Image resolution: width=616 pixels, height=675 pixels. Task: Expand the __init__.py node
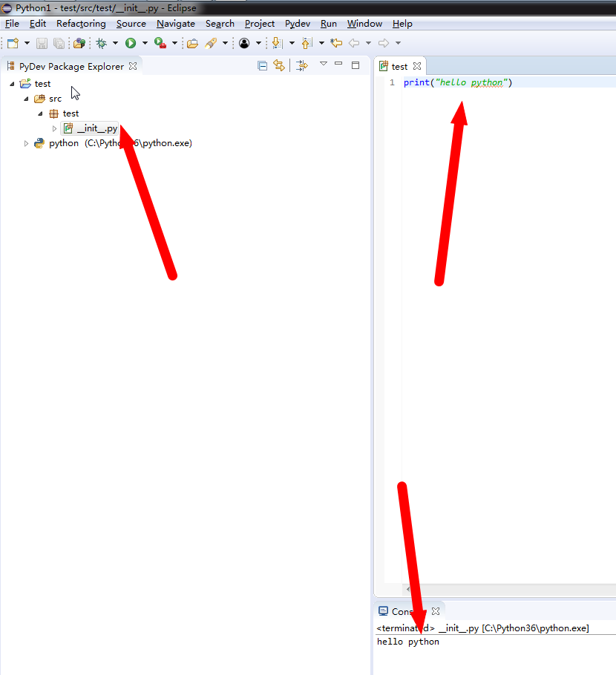pyautogui.click(x=54, y=128)
